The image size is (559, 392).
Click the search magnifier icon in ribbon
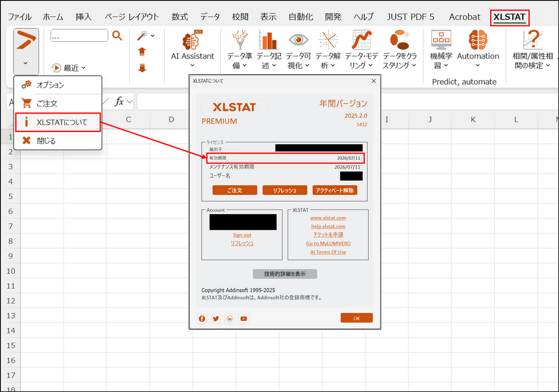pyautogui.click(x=117, y=35)
